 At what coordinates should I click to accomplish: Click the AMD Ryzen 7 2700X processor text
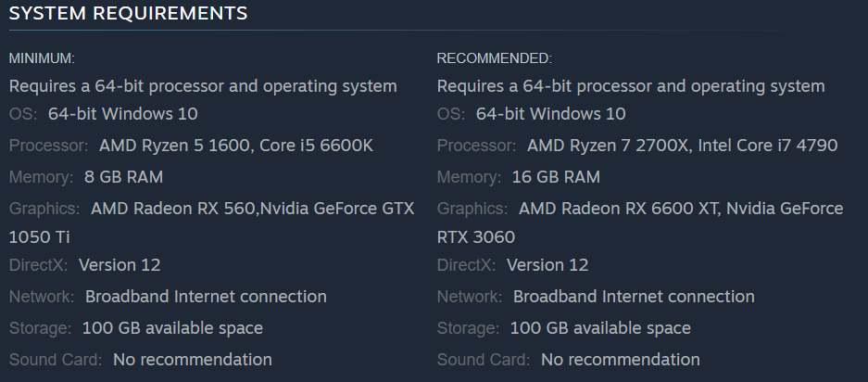(x=608, y=146)
